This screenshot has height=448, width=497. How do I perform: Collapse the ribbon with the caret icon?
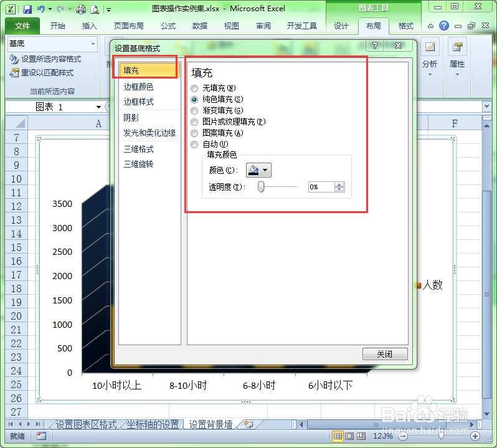coord(430,26)
